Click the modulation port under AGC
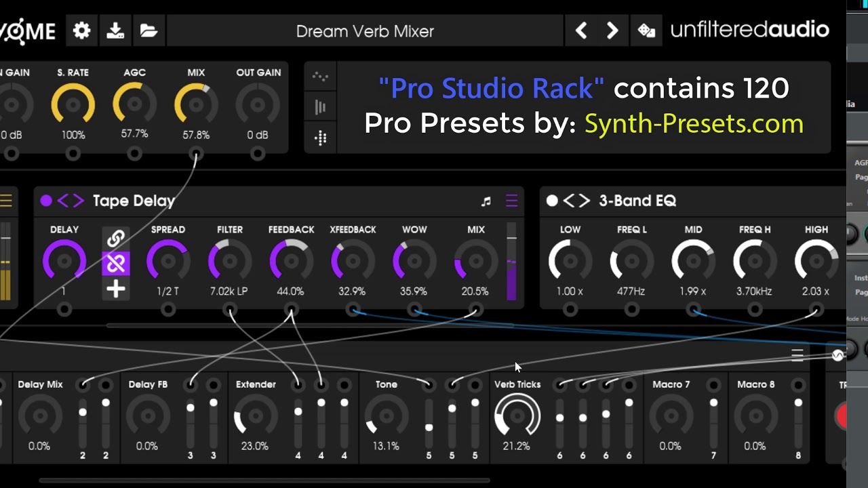 (134, 155)
